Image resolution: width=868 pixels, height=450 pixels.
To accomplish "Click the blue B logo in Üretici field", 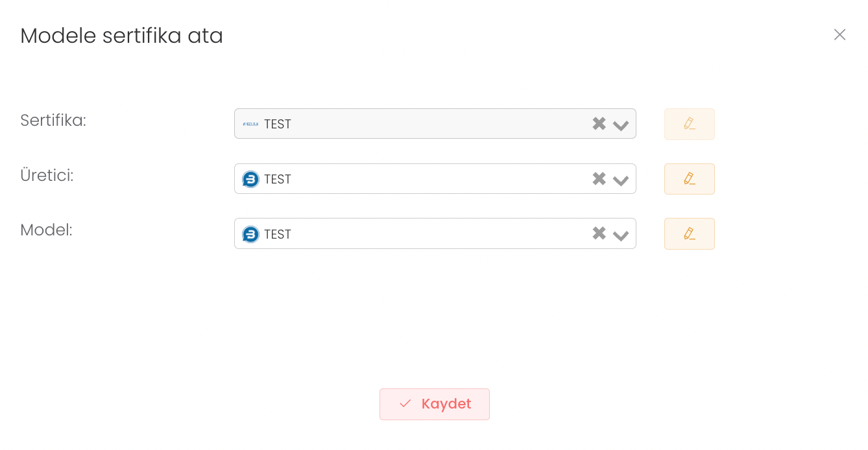I will pyautogui.click(x=250, y=179).
